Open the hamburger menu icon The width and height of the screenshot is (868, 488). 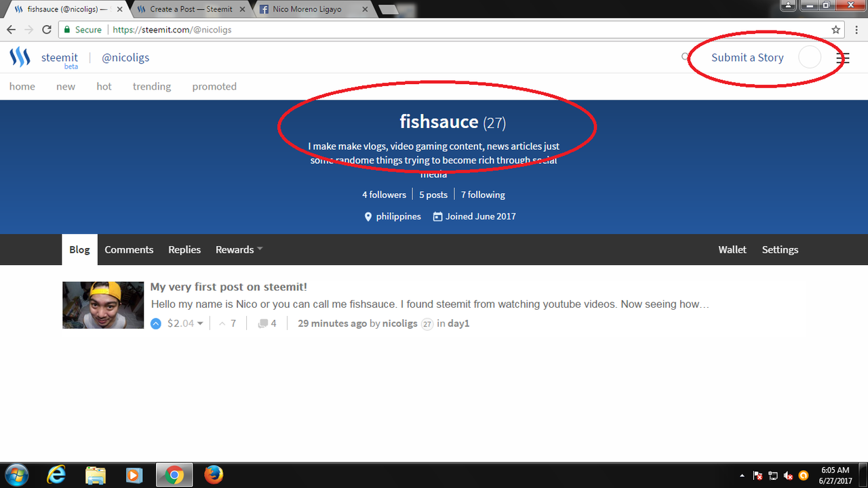point(842,58)
